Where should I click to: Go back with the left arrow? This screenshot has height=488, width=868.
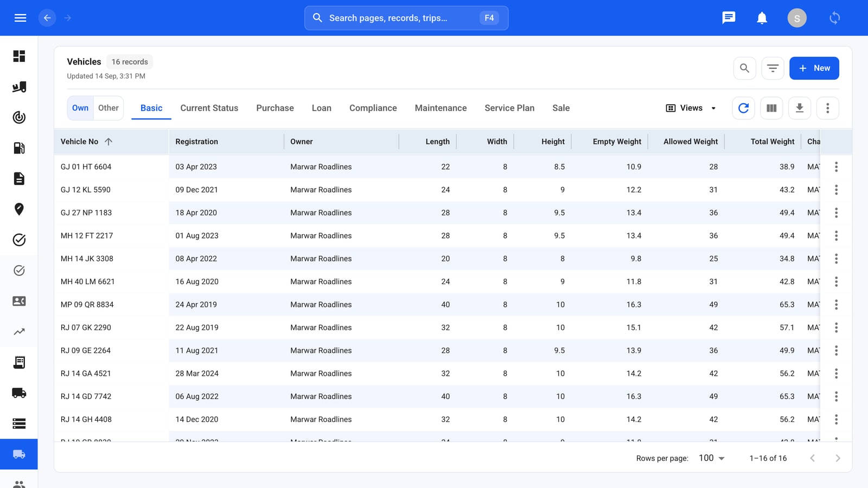pos(47,18)
